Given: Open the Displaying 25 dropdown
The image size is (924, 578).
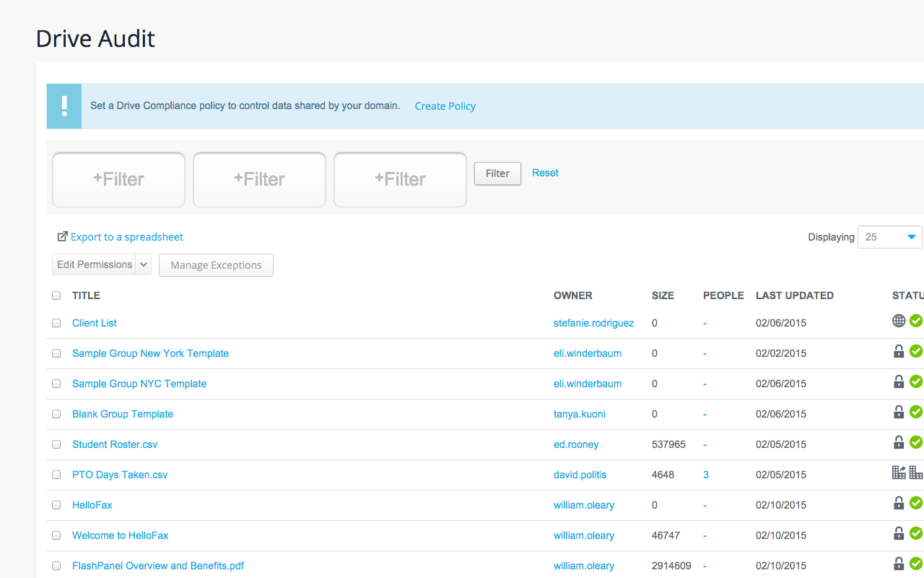Looking at the screenshot, I should 890,237.
